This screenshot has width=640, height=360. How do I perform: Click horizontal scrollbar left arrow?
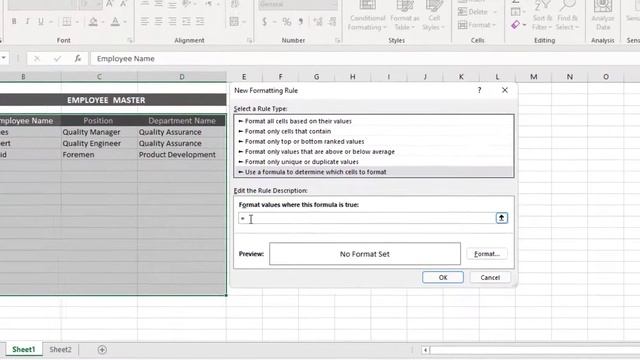(x=425, y=350)
